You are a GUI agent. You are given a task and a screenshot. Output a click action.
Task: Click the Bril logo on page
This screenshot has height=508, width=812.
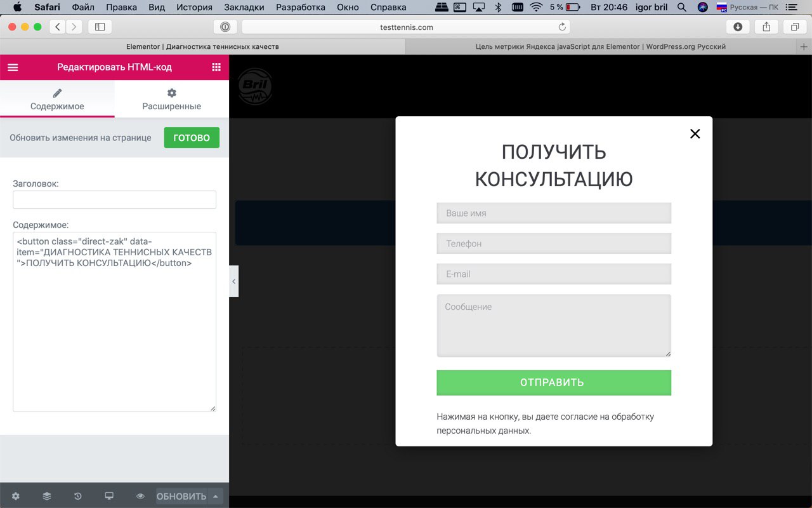coord(255,86)
